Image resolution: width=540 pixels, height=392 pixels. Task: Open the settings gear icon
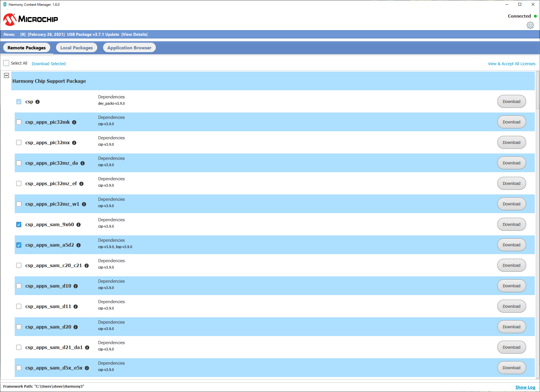click(x=530, y=25)
